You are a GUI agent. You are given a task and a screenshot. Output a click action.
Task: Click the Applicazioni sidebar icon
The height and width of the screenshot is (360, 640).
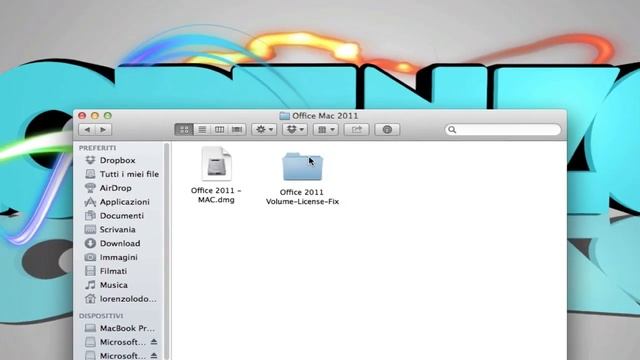[x=90, y=202]
